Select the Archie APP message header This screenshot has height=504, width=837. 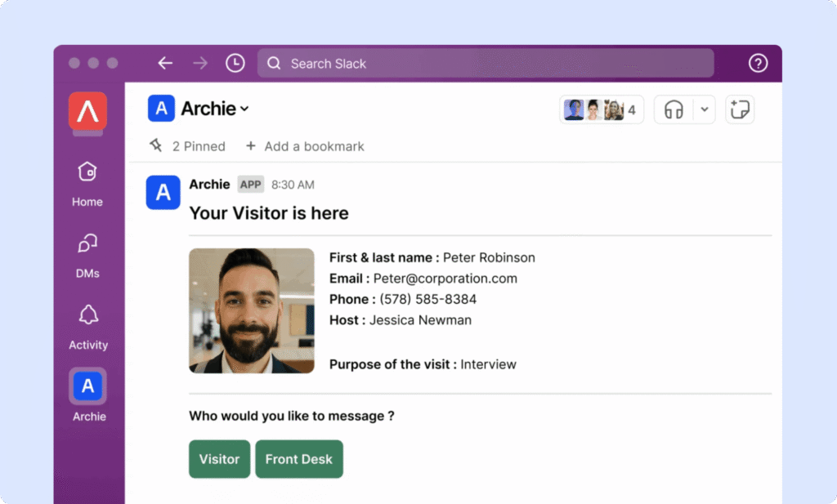click(209, 184)
